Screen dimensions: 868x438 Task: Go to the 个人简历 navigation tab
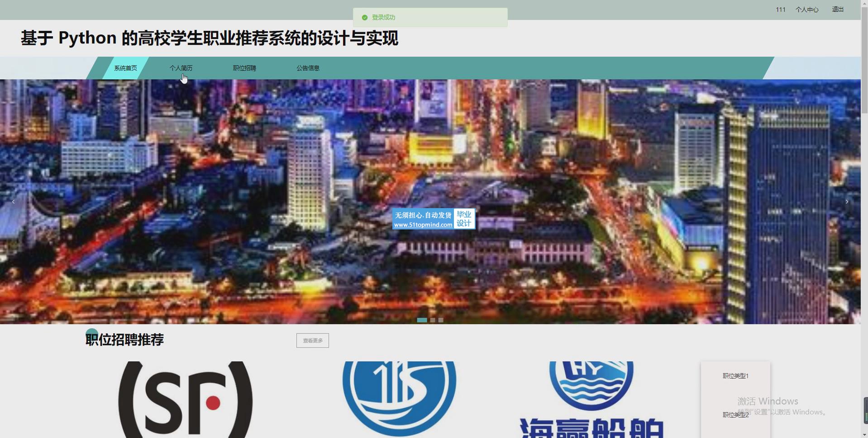pos(181,68)
